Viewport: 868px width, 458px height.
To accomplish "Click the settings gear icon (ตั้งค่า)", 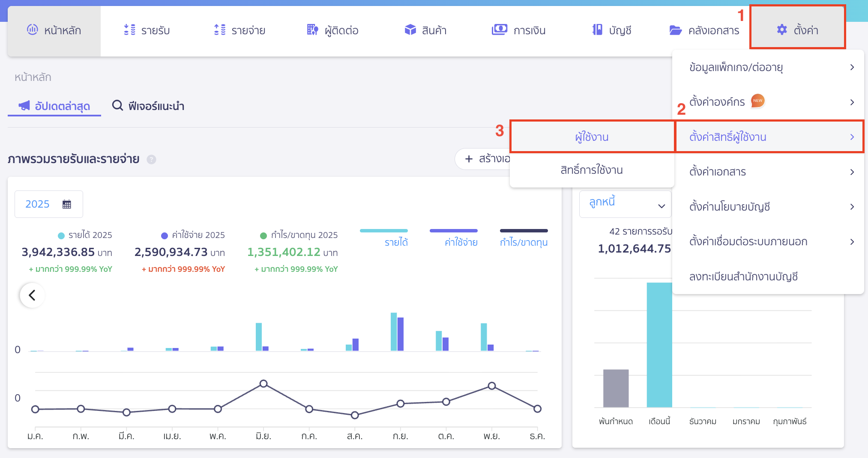I will [782, 30].
